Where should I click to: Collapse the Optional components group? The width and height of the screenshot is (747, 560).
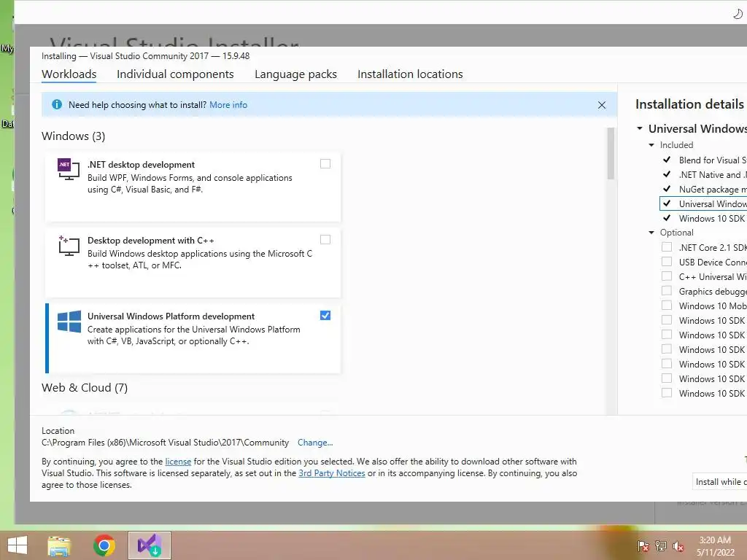(651, 233)
